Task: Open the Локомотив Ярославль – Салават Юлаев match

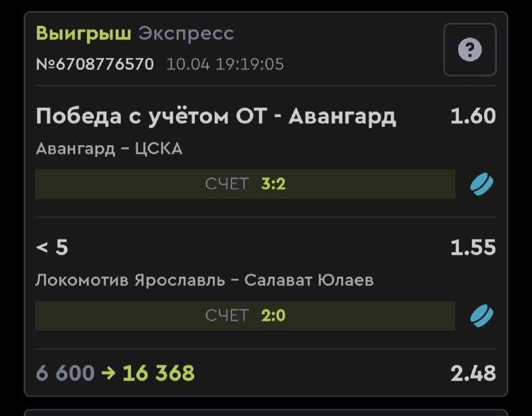Action: [204, 280]
